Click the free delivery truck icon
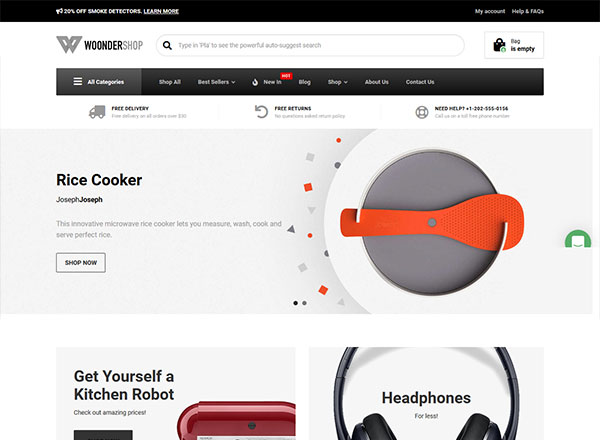This screenshot has width=600, height=440. click(97, 112)
